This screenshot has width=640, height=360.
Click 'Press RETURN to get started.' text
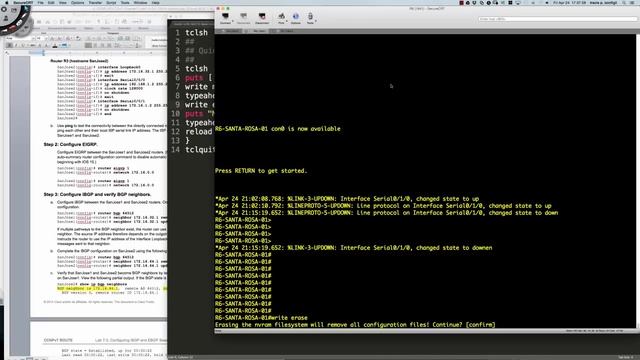pyautogui.click(x=261, y=171)
